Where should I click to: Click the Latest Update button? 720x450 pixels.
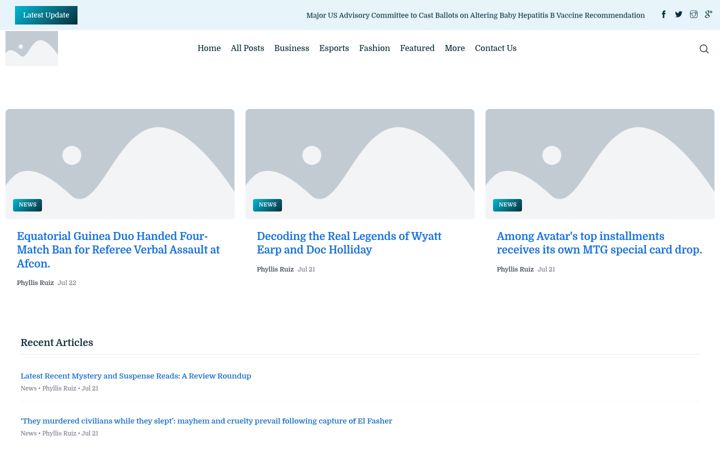point(46,15)
